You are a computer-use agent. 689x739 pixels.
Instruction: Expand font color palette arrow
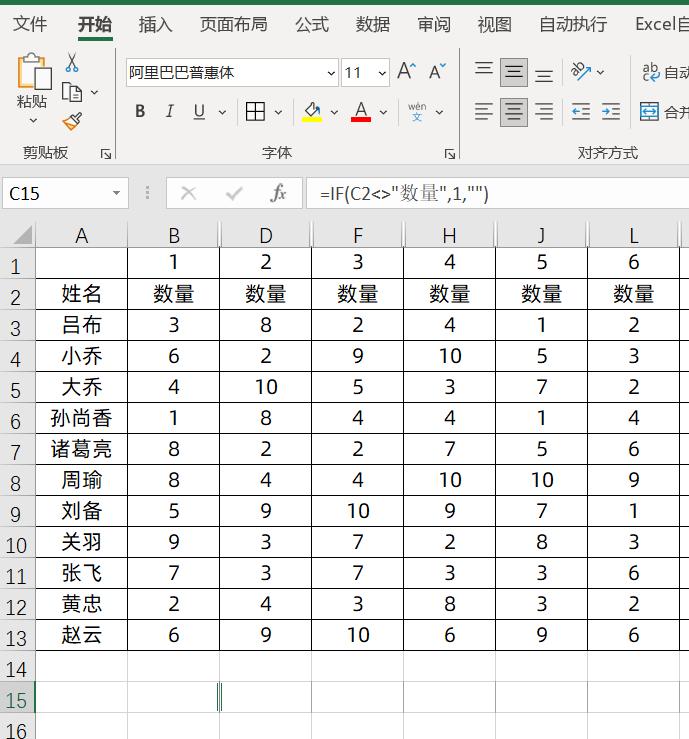(x=383, y=112)
